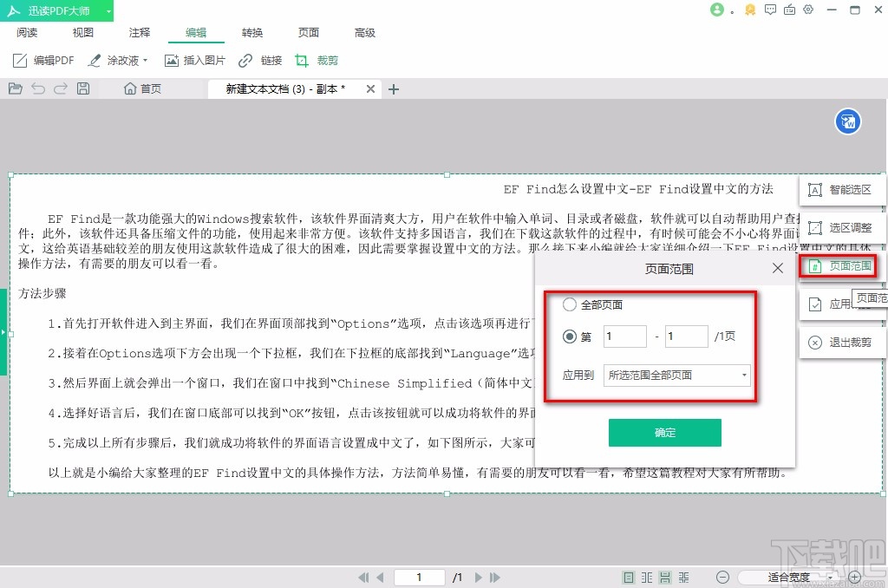Select the 全部页面 radio button
The width and height of the screenshot is (888, 588).
tap(569, 304)
